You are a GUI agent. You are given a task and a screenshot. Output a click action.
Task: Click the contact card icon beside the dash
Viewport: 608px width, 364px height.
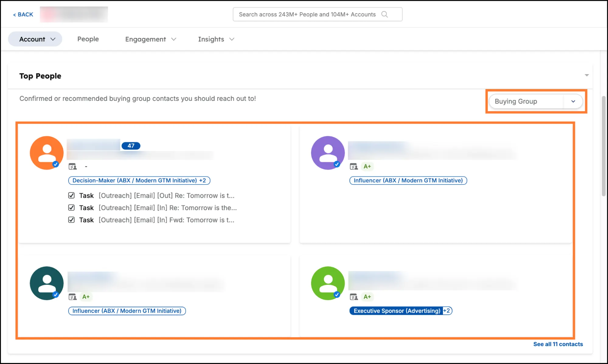[x=73, y=167]
